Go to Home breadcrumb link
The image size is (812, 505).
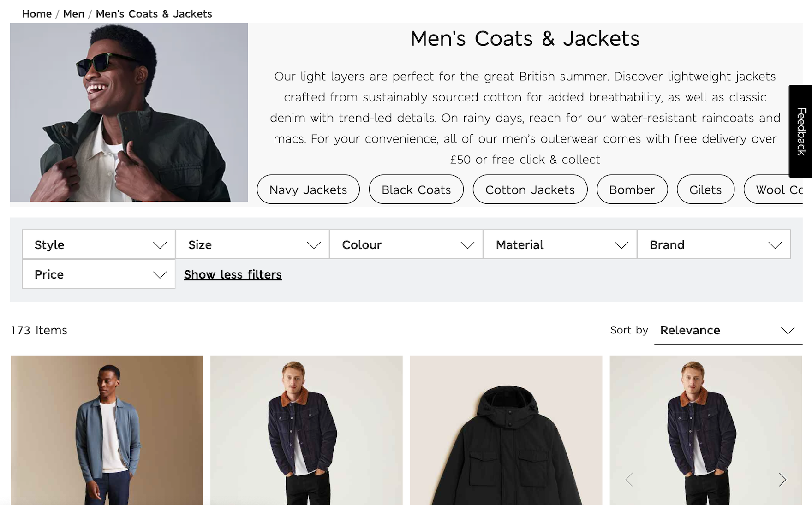click(x=36, y=14)
